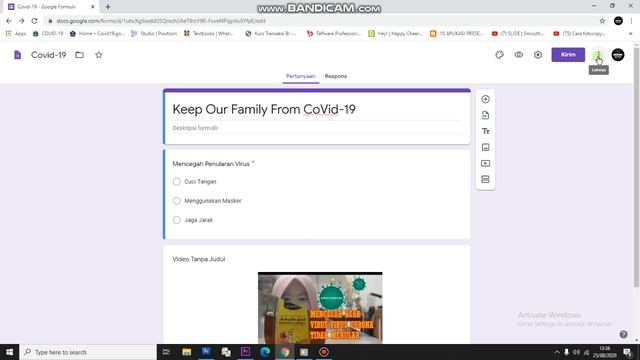
Task: Open the Studio | Powtoon bookmark
Action: (x=154, y=33)
